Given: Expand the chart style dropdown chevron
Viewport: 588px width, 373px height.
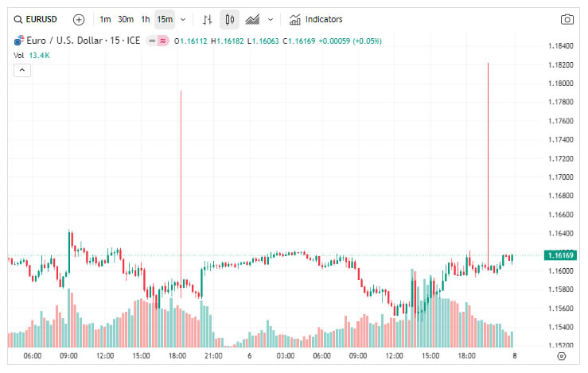Looking at the screenshot, I should 271,20.
